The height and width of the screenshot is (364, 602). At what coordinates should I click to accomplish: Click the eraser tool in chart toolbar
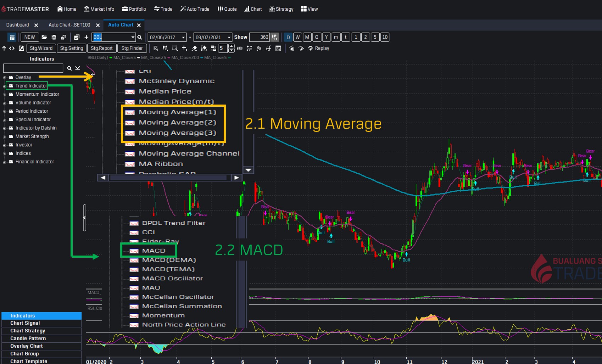(x=194, y=48)
